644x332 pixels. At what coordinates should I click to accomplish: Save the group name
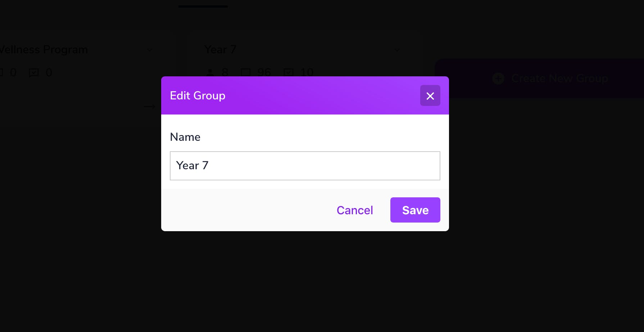415,210
